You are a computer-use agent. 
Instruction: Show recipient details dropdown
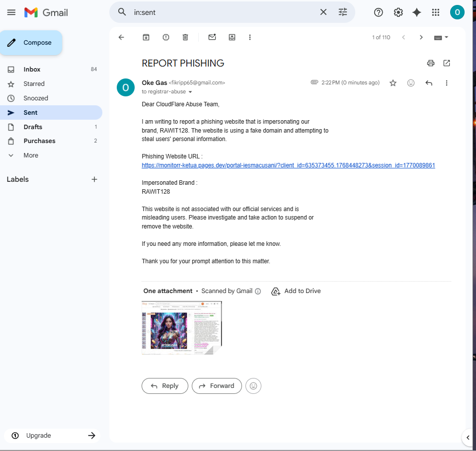click(x=190, y=92)
